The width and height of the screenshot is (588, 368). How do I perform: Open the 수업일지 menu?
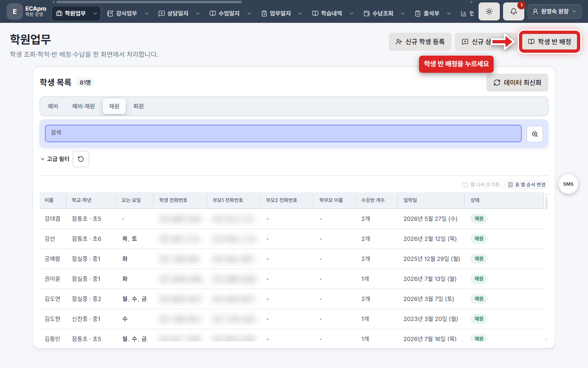[x=225, y=13]
